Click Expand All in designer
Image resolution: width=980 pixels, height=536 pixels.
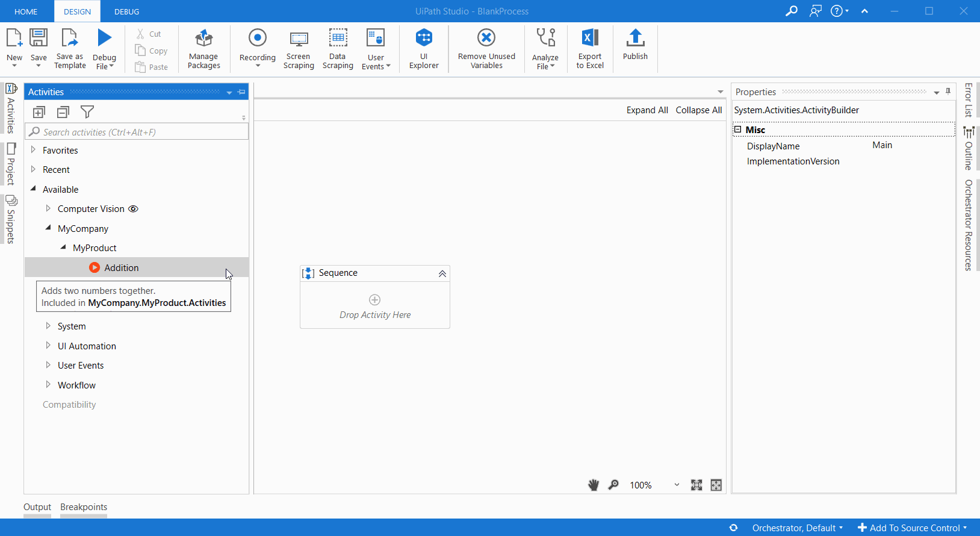click(647, 110)
